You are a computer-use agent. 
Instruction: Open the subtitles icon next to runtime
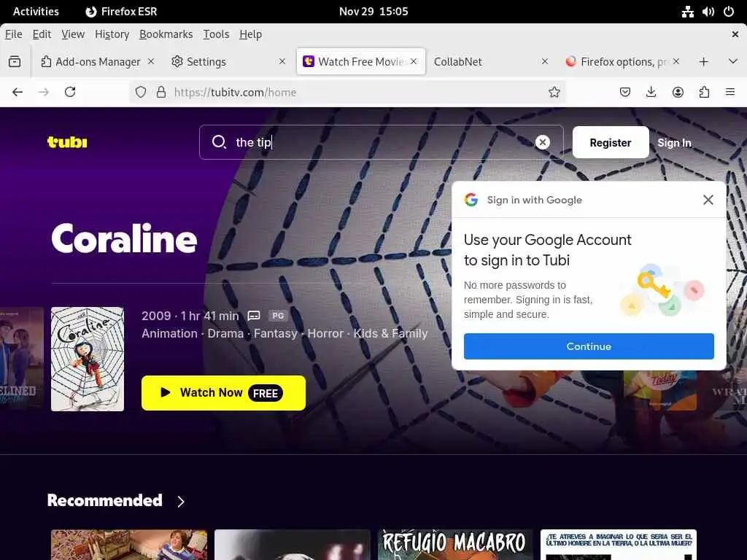tap(254, 316)
